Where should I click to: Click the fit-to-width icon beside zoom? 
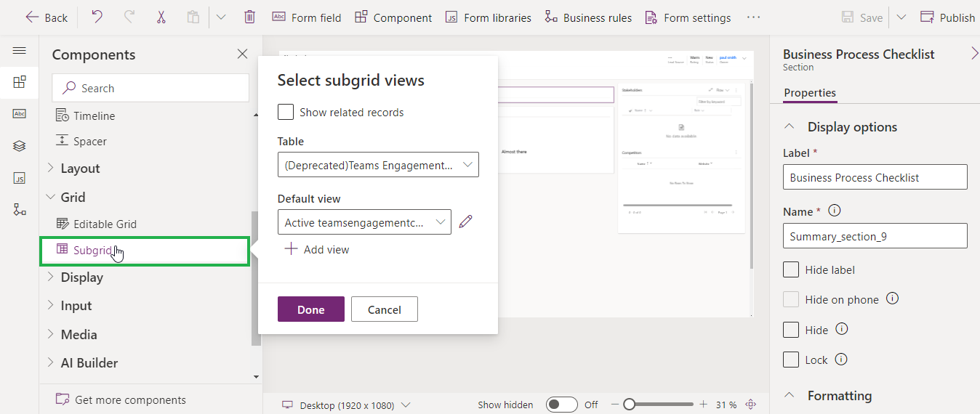pos(751,405)
